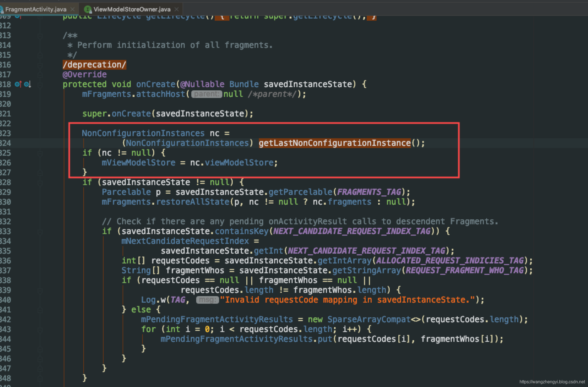Screen dimensions: 588x387
Task: Click nc.fragments on line 330
Action: (342, 202)
